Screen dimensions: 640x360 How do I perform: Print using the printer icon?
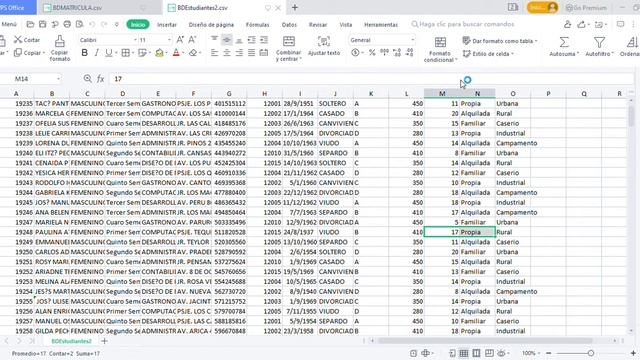click(x=67, y=24)
